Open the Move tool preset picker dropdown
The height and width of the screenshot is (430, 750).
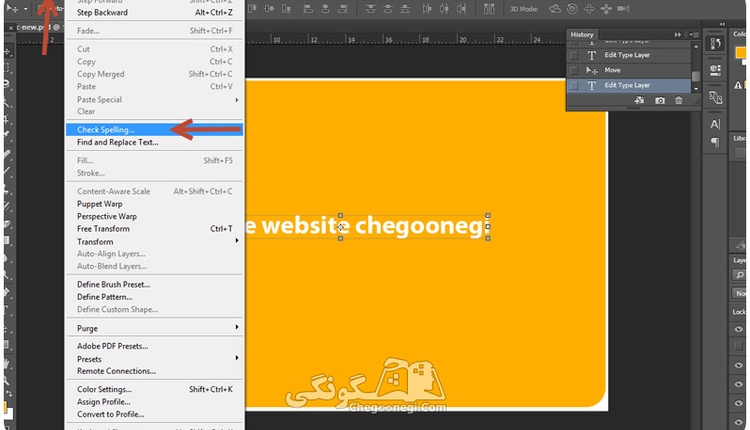coord(25,9)
